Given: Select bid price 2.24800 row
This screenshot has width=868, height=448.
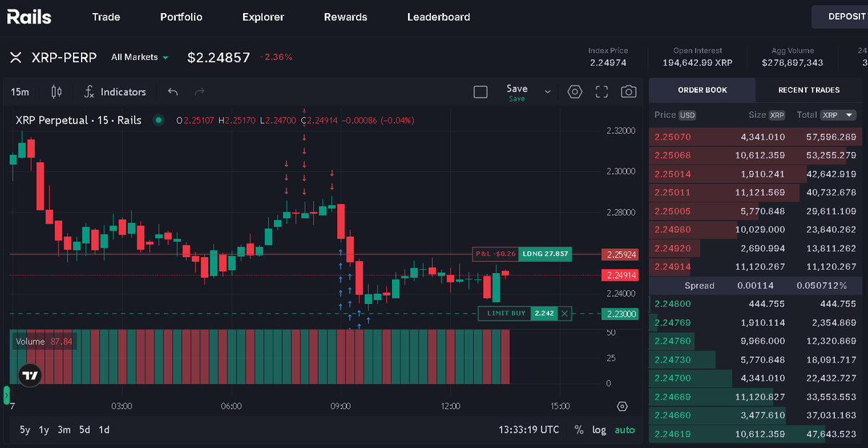Looking at the screenshot, I should (755, 304).
